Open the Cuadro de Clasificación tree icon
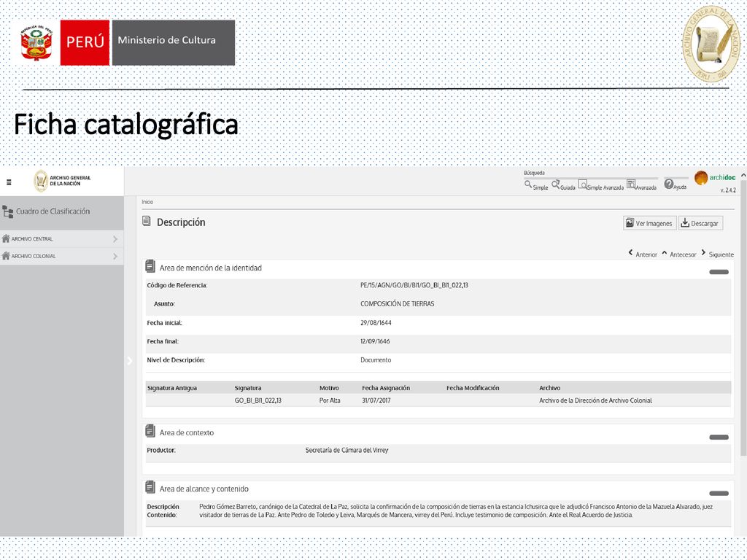The height and width of the screenshot is (560, 747). click(x=8, y=211)
